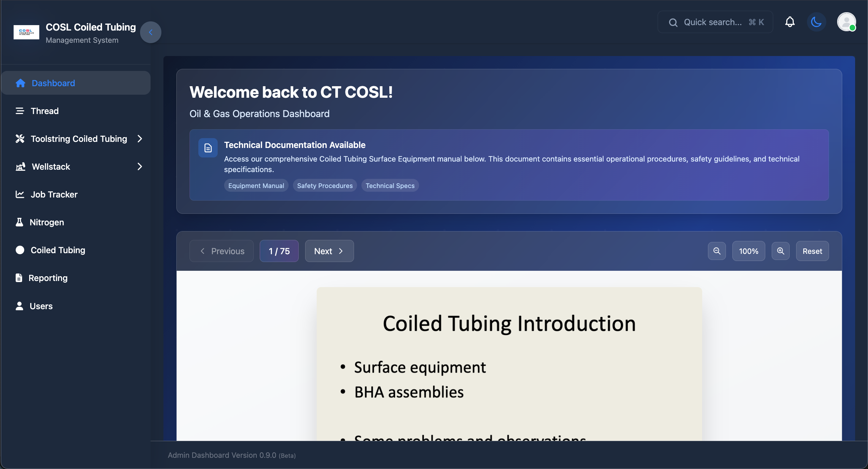Click the 1 / 75 page indicator
The width and height of the screenshot is (868, 469).
coord(279,251)
